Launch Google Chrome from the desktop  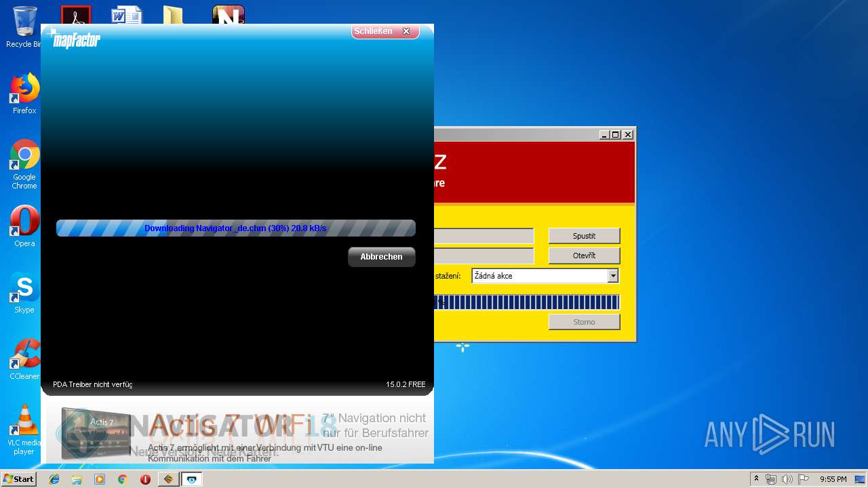[x=24, y=164]
